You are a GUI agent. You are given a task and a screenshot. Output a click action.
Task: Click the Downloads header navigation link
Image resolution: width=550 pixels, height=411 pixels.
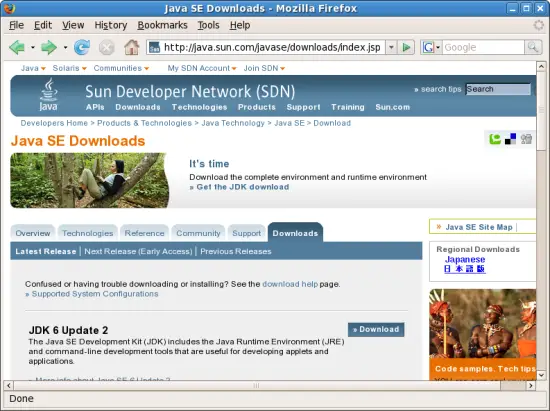[138, 107]
